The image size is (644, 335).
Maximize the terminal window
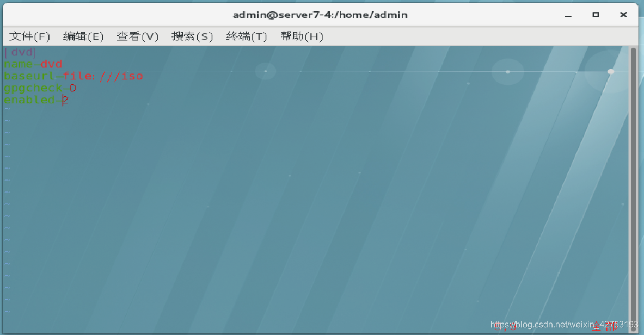point(596,15)
